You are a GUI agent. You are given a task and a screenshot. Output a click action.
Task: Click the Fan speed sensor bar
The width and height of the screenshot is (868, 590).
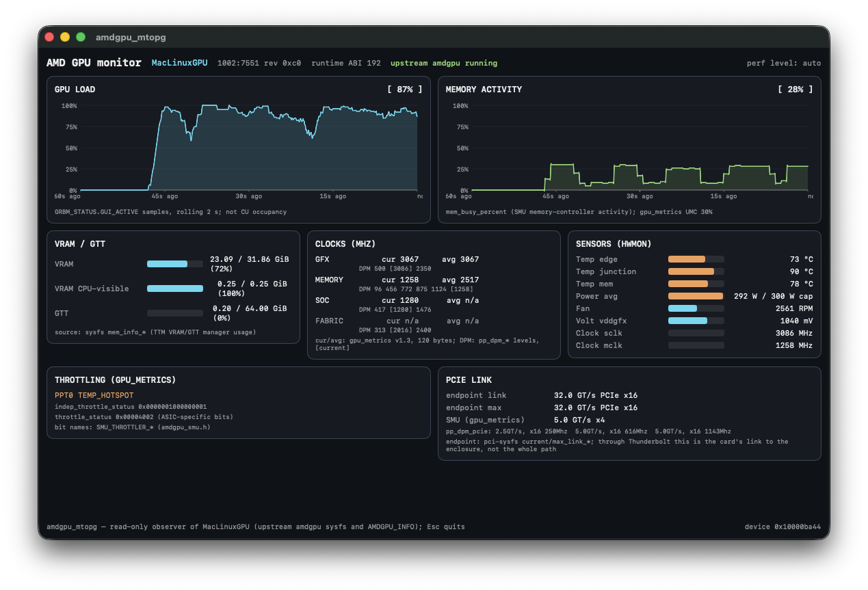point(696,308)
